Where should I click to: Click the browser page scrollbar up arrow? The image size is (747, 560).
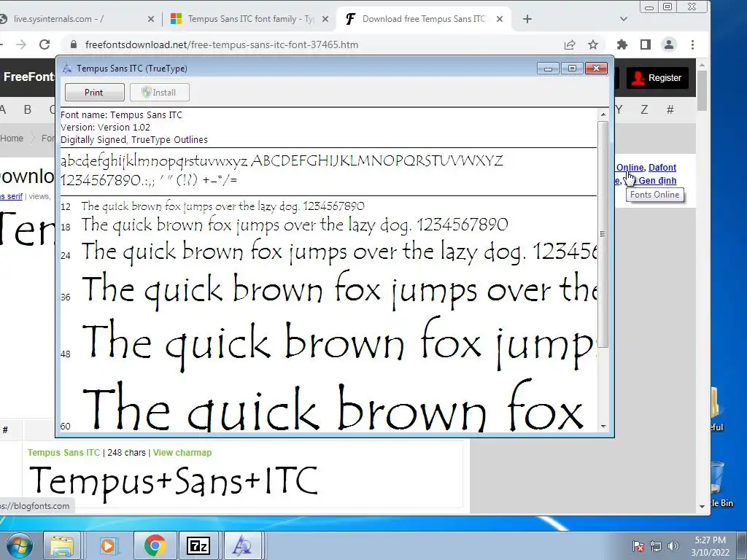tap(702, 65)
